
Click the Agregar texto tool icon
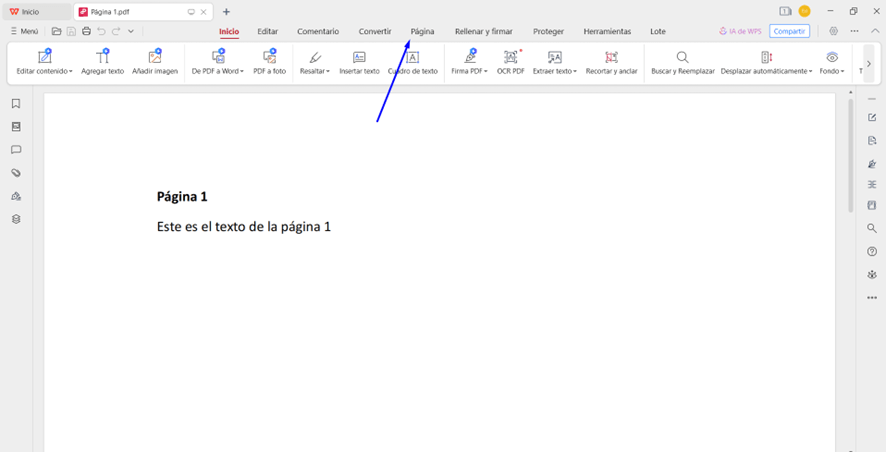102,58
